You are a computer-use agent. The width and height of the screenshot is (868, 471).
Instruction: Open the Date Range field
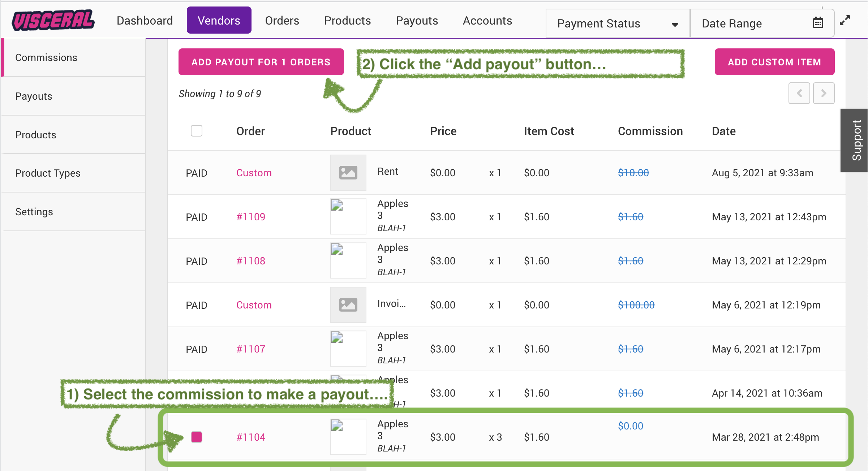[732, 23]
